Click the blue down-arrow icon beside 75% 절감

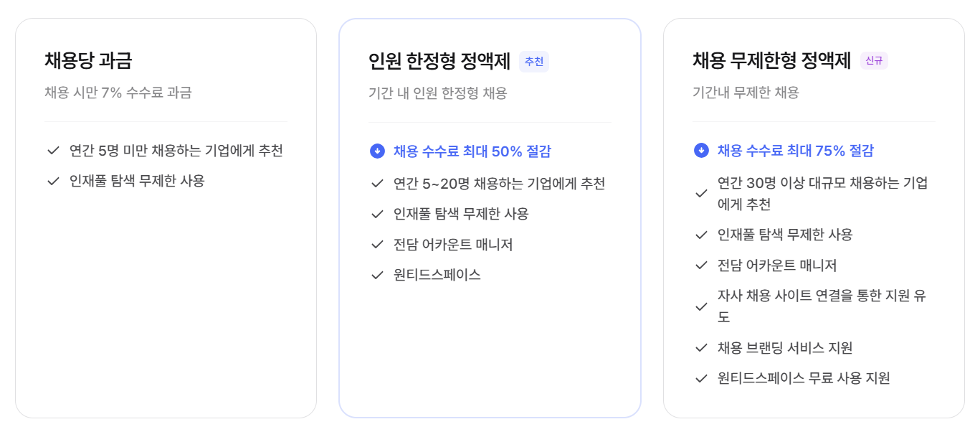701,151
